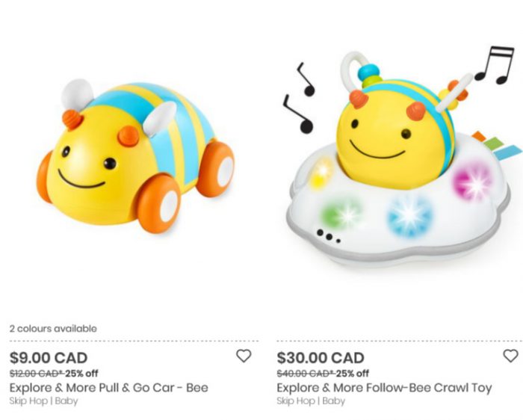523x420 pixels.
Task: Click the struck-through $40.00 CAD original price
Action: (x=304, y=374)
